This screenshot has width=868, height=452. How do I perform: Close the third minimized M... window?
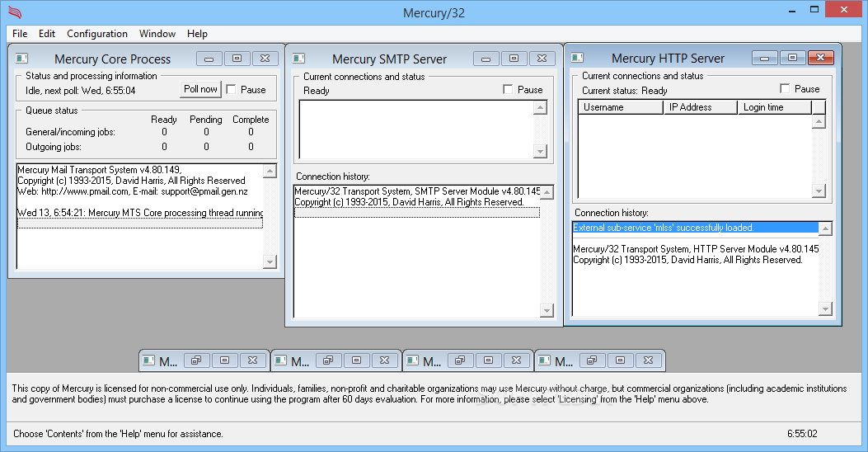(517, 360)
